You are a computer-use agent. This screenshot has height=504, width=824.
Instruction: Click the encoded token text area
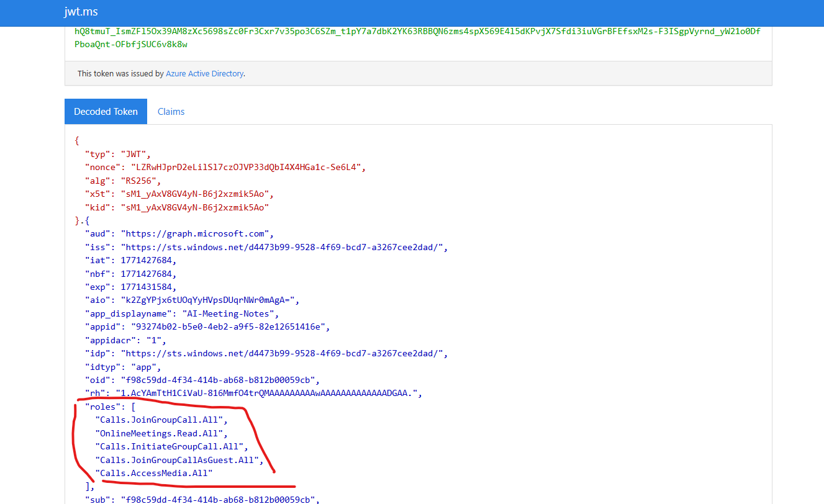tap(418, 38)
